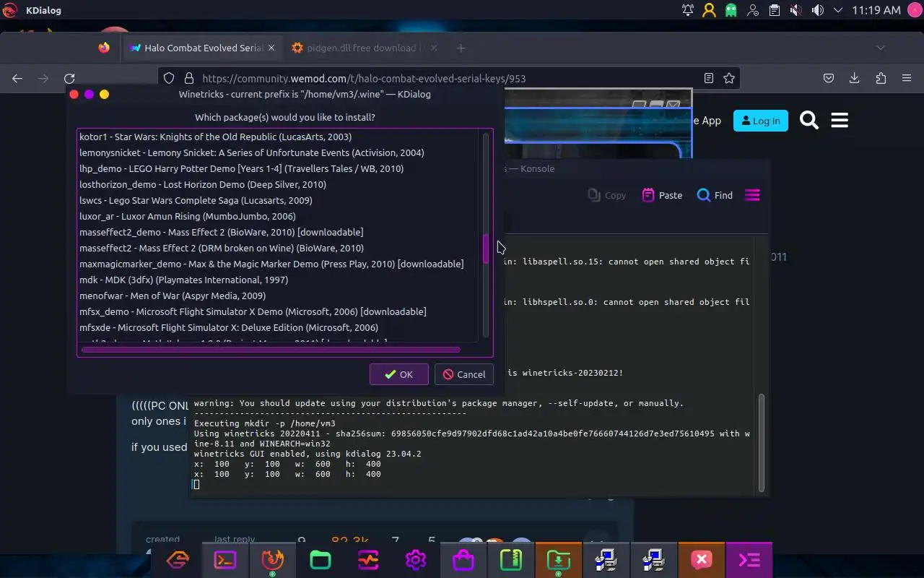Open Firefox from the taskbar
The width and height of the screenshot is (924, 578).
[272, 560]
